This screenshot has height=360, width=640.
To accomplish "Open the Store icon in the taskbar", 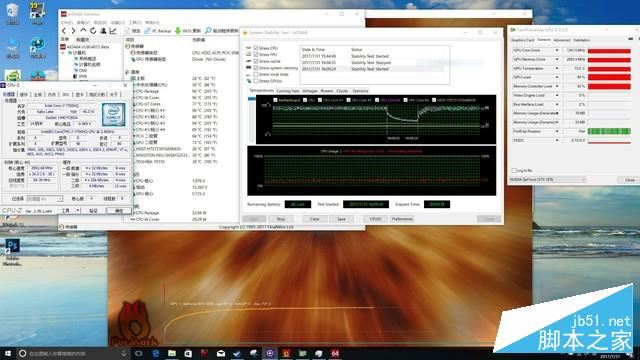I will coord(188,353).
